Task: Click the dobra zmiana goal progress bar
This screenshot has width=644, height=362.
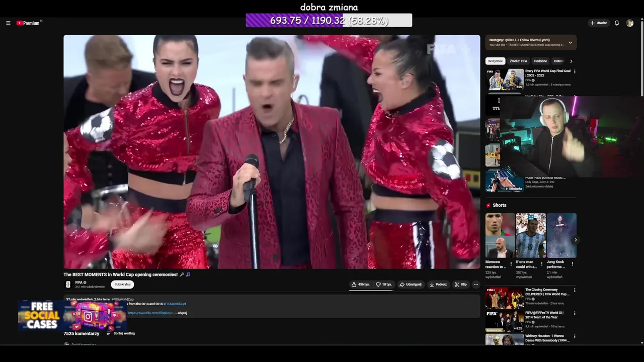Action: pos(329,20)
